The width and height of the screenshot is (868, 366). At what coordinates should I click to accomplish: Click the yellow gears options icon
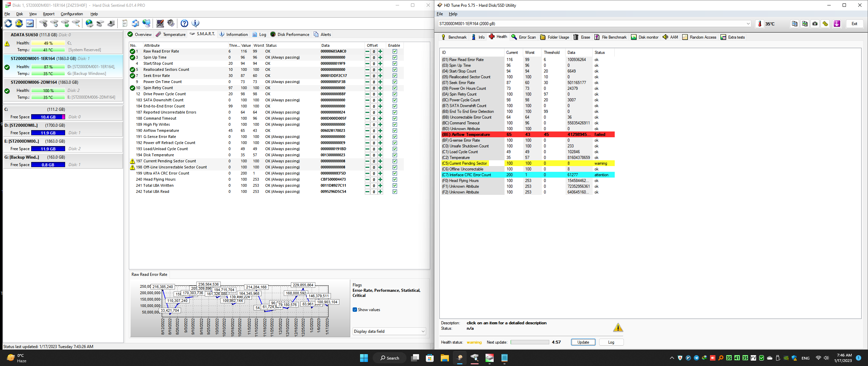(x=825, y=24)
